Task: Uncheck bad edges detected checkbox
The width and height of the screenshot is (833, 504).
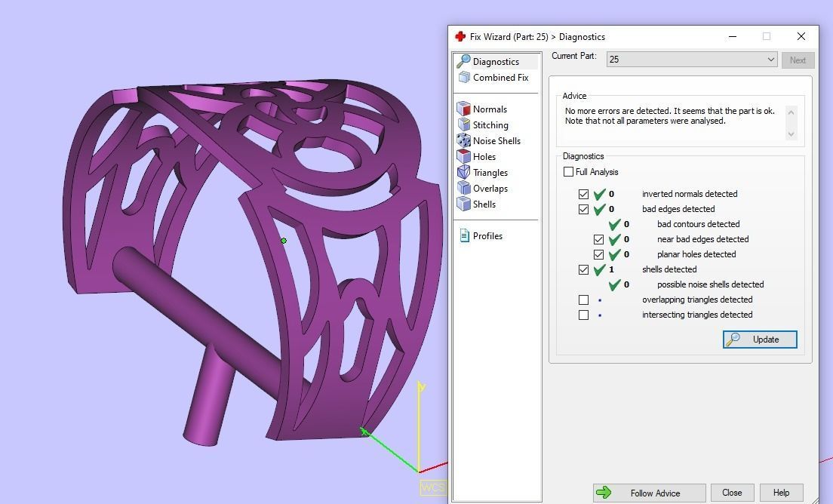Action: coord(583,209)
